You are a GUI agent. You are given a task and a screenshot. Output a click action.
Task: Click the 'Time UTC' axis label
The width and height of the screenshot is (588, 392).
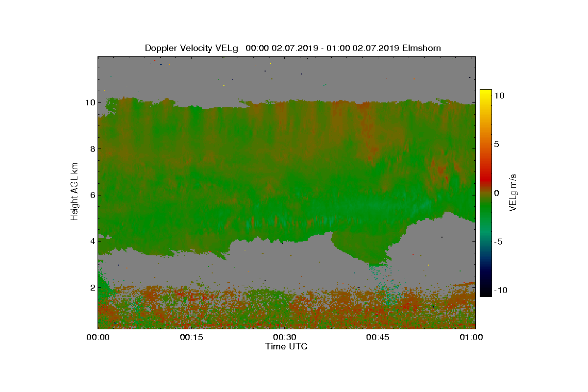[287, 346]
